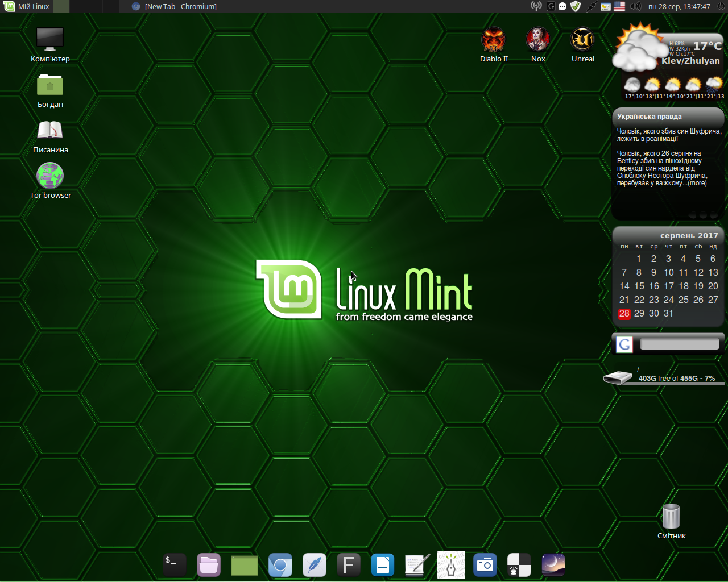The height and width of the screenshot is (582, 728).
Task: Open the Tor browser desktop icon
Action: (50, 181)
